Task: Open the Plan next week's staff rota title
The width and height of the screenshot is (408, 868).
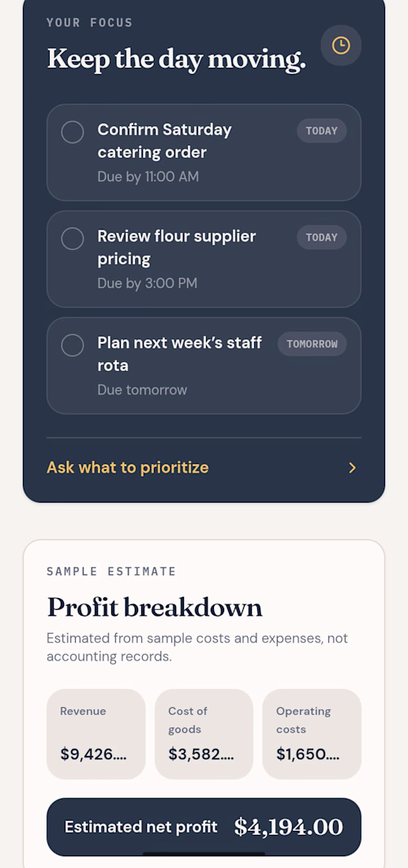Action: click(x=179, y=354)
